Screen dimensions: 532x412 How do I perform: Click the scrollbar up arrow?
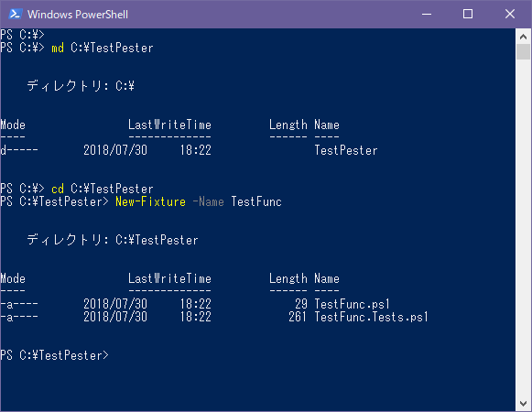point(523,37)
